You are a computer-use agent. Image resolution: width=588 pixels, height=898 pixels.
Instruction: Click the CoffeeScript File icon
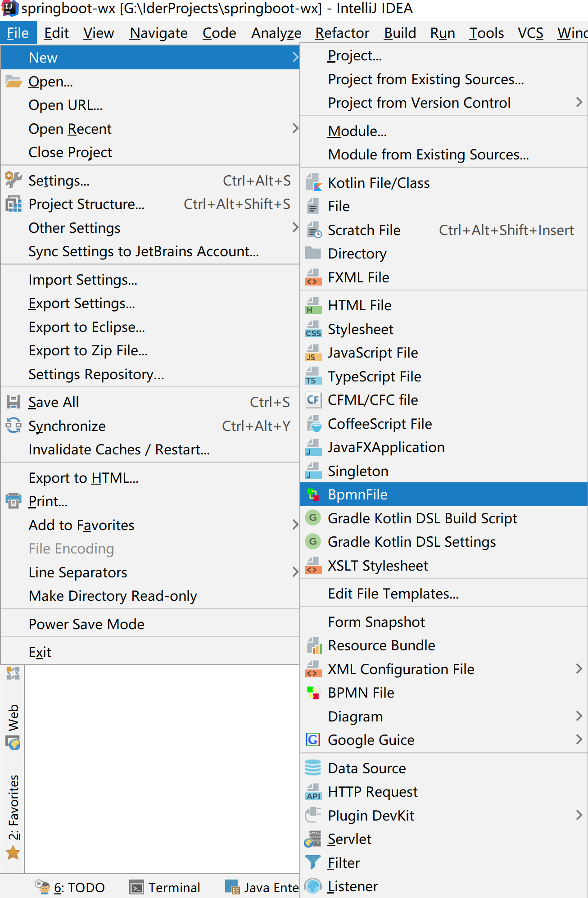click(313, 424)
